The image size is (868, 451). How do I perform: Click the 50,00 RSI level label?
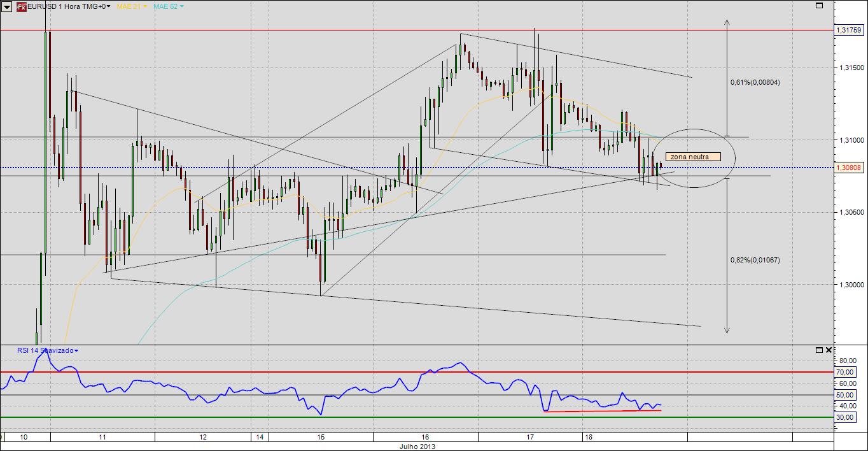pyautogui.click(x=844, y=395)
